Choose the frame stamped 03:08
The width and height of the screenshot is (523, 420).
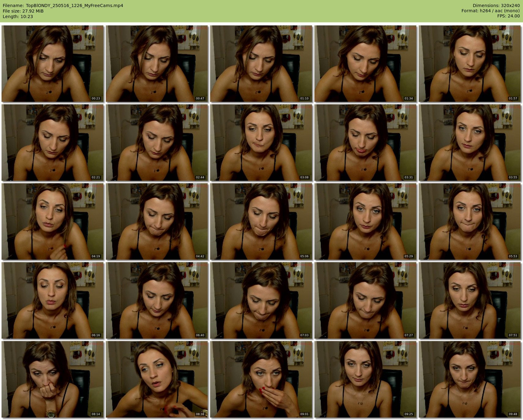(x=261, y=143)
